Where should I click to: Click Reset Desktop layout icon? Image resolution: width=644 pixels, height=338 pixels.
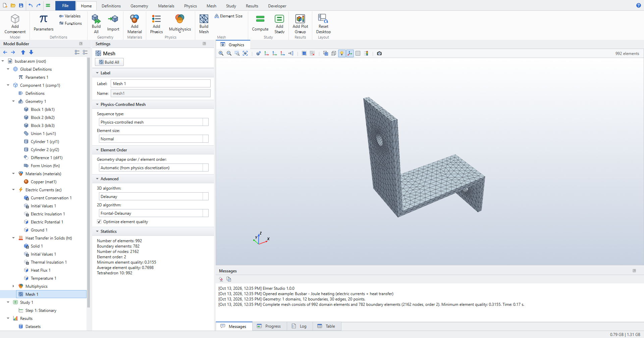323,24
